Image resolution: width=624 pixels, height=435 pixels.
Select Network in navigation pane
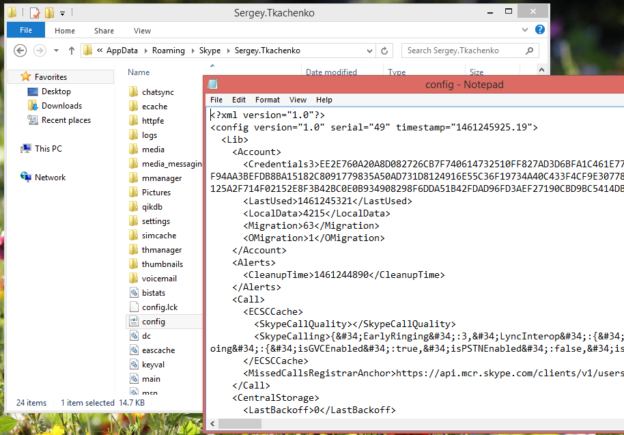pyautogui.click(x=50, y=177)
